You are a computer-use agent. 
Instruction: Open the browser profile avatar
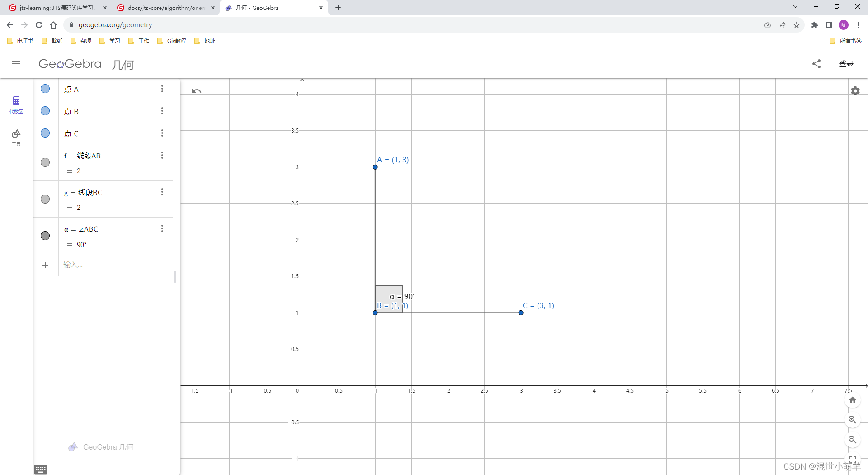pos(844,25)
